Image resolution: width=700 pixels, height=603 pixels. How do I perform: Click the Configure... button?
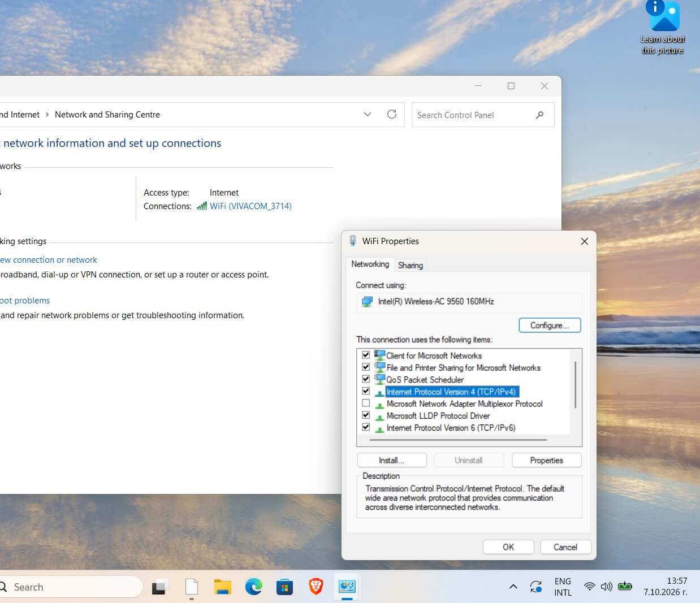pos(550,325)
